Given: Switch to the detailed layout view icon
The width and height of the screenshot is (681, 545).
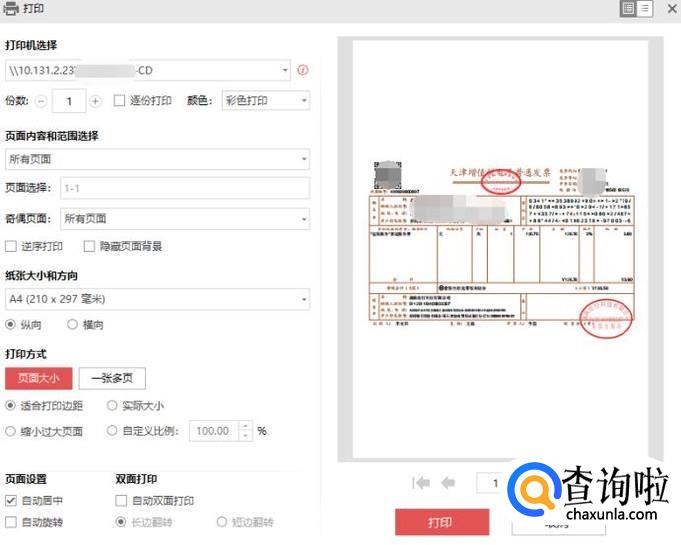Looking at the screenshot, I should [x=628, y=8].
